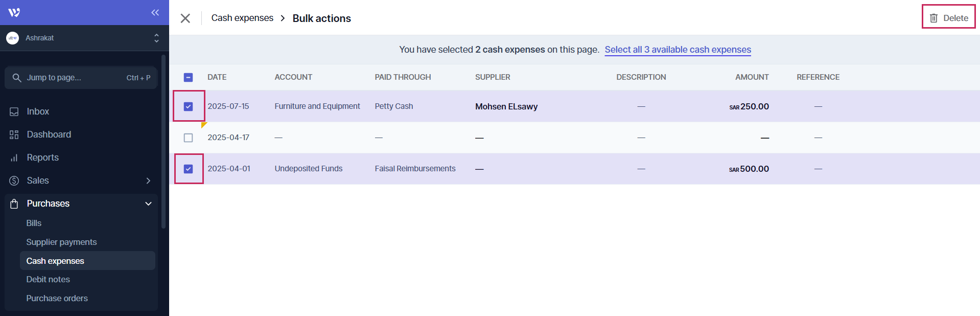Uncheck the 2025-07-15 expense row
Image resolution: width=980 pixels, height=316 pixels.
[189, 106]
